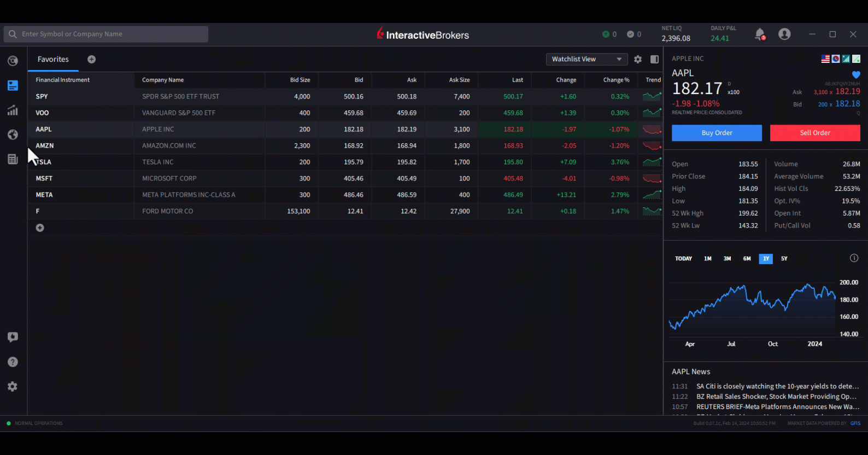Viewport: 868px width, 455px height.
Task: Click the search magnifier icon
Action: (x=13, y=34)
